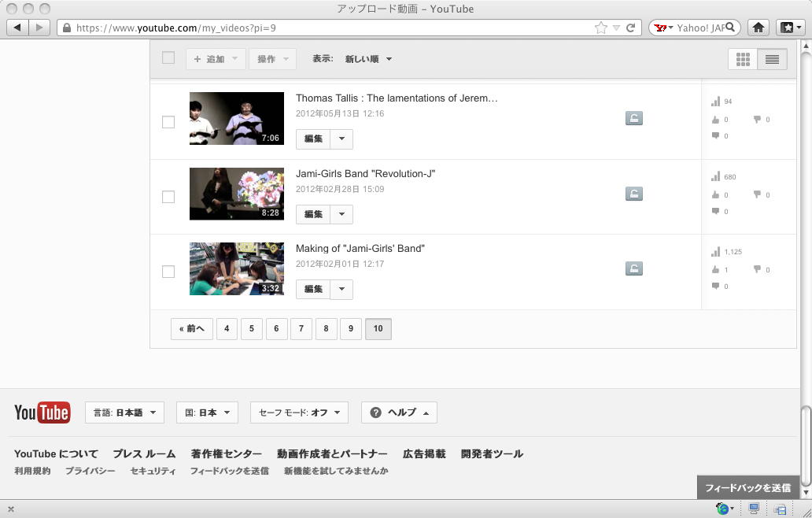Image resolution: width=812 pixels, height=518 pixels.
Task: Click フィードバックを送信 tab at bottom right
Action: 748,487
